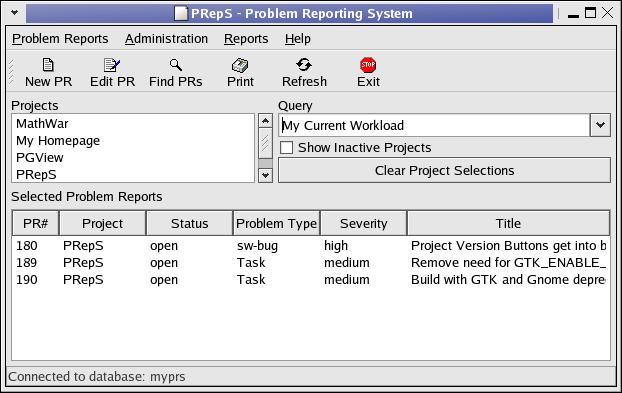Image resolution: width=622 pixels, height=393 pixels.
Task: Maximize the PRepS window
Action: [x=591, y=13]
